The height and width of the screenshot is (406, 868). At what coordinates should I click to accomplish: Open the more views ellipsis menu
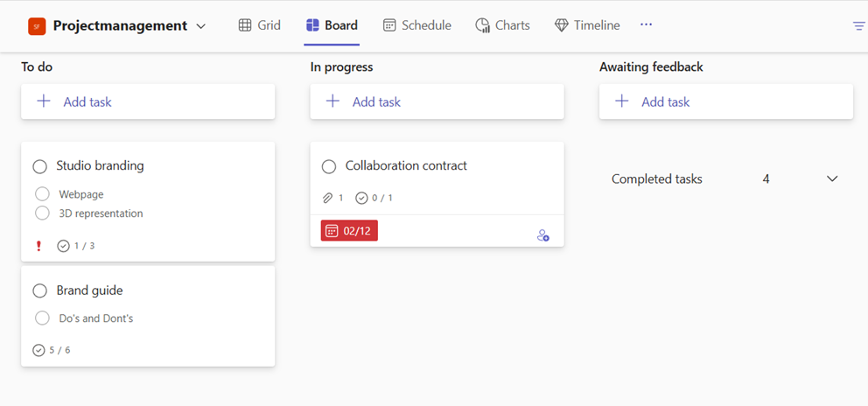(646, 25)
